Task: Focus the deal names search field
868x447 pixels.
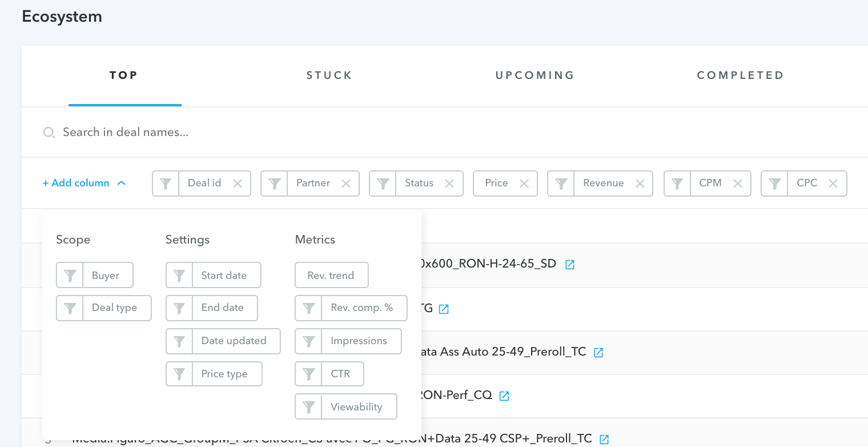Action: [x=228, y=133]
